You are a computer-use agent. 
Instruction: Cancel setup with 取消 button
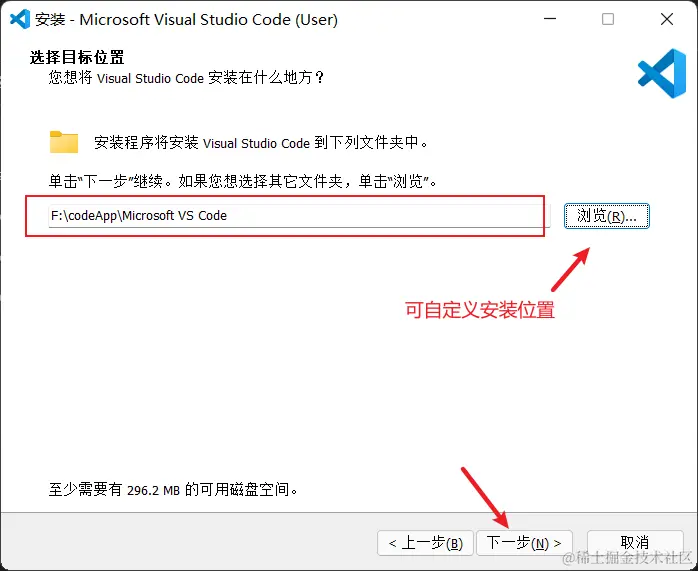click(x=635, y=543)
